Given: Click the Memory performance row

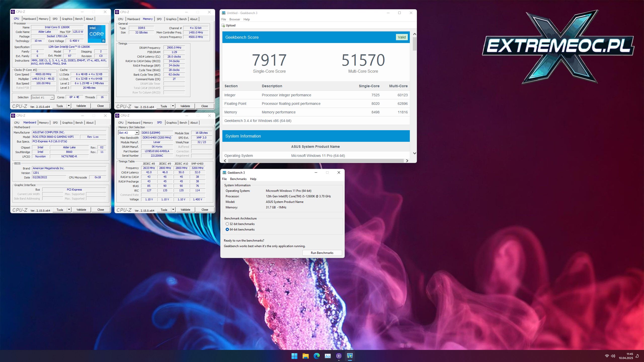Looking at the screenshot, I should pyautogui.click(x=316, y=112).
